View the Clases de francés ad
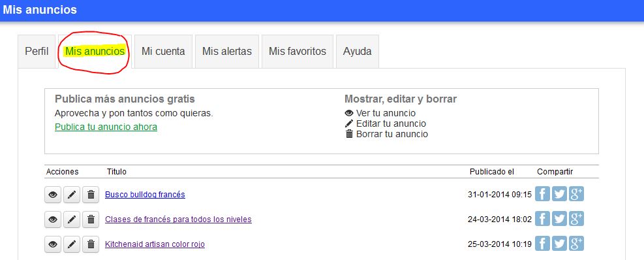Viewport: 644px width, 260px height. [x=53, y=219]
